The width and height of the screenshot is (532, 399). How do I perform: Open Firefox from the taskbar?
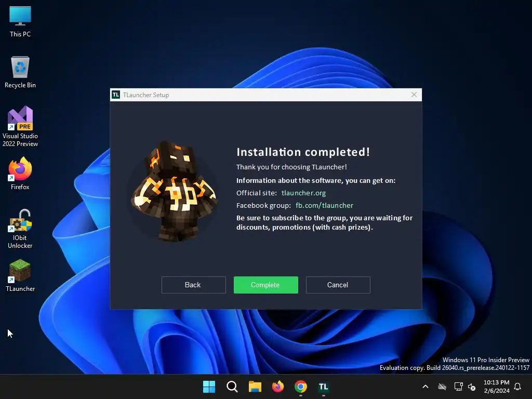point(278,387)
